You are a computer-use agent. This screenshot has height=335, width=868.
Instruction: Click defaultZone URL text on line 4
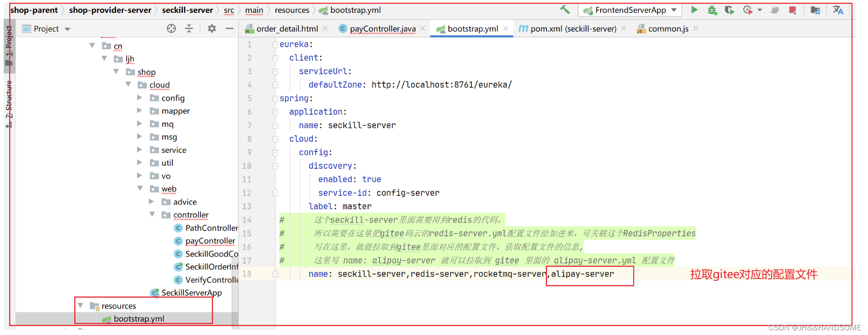coord(442,84)
